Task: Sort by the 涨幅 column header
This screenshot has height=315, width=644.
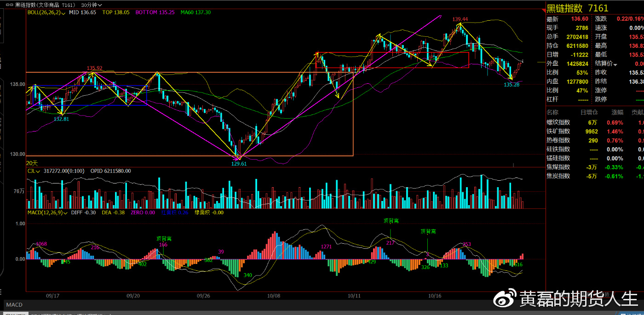Action: pyautogui.click(x=617, y=112)
